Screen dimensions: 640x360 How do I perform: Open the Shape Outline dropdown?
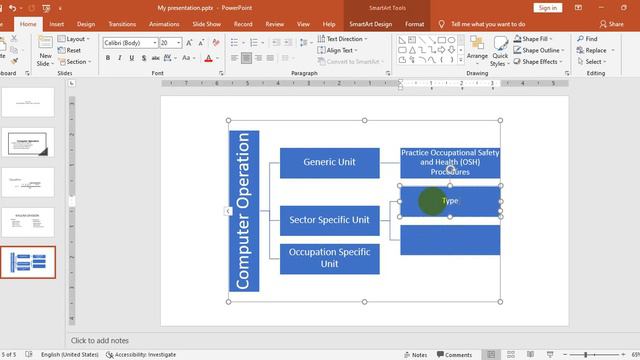click(539, 50)
